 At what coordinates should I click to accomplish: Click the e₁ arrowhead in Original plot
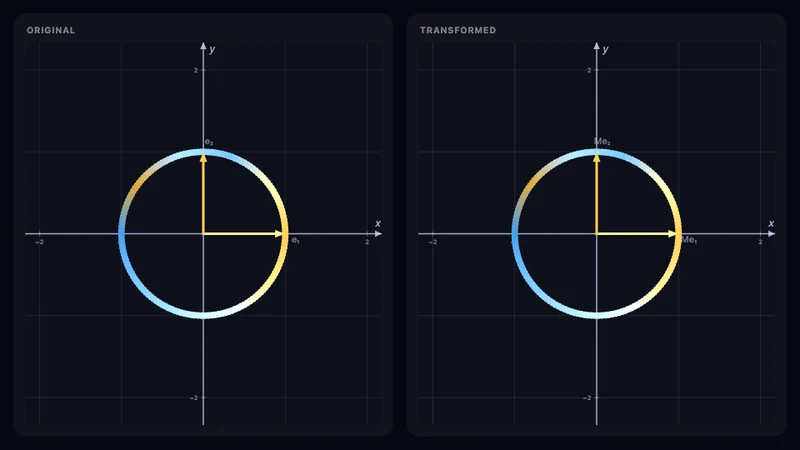(x=279, y=234)
